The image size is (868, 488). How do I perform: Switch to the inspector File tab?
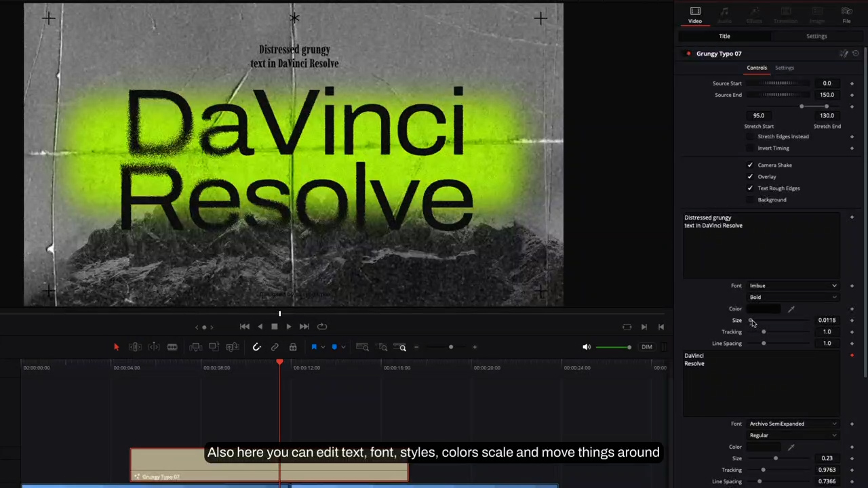click(x=846, y=15)
